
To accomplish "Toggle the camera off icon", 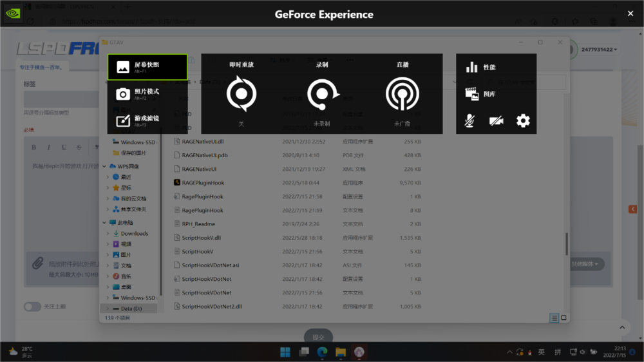I will pos(496,121).
